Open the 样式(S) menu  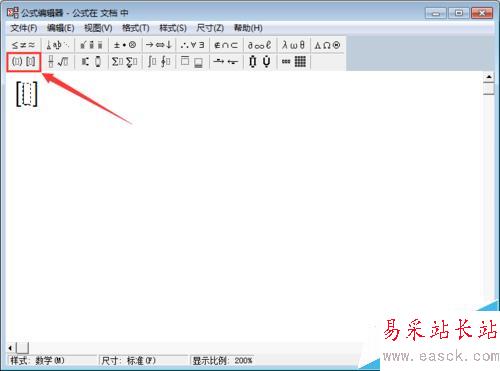[x=173, y=28]
